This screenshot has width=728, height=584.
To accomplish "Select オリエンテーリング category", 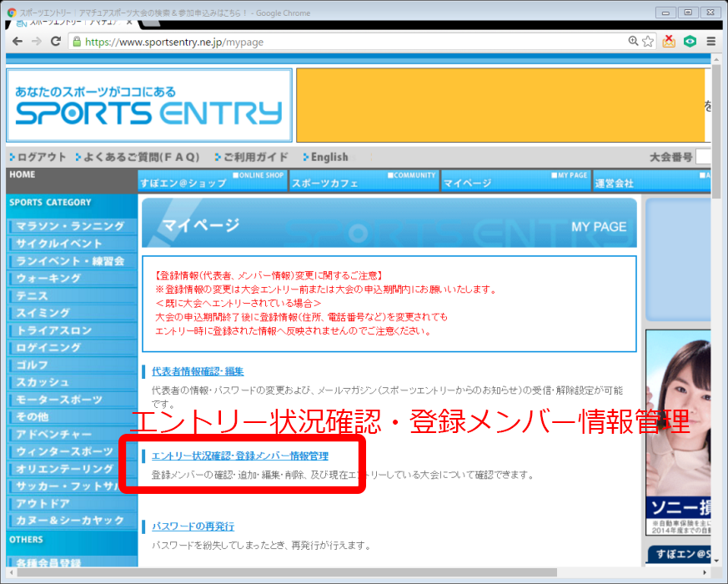I will [x=73, y=469].
